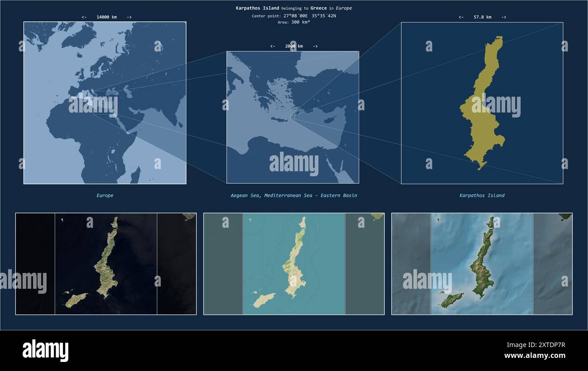The image size is (588, 371).
Task: Select the olive Karpathos Island silhouette
Action: pos(483,103)
